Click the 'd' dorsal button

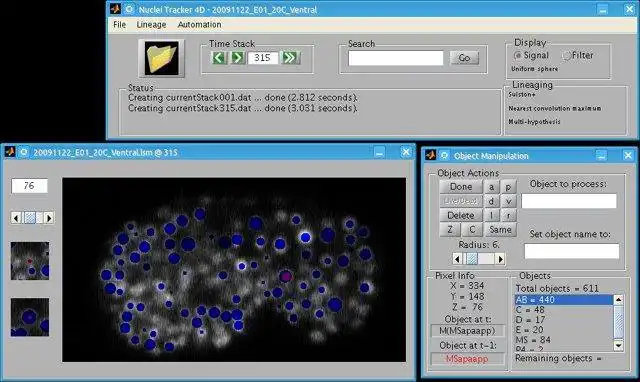click(492, 201)
